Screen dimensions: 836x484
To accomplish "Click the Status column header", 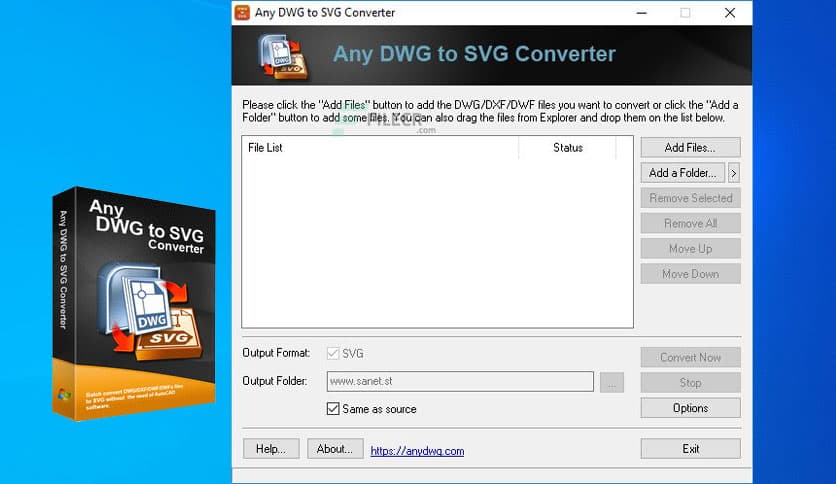I will (x=567, y=148).
